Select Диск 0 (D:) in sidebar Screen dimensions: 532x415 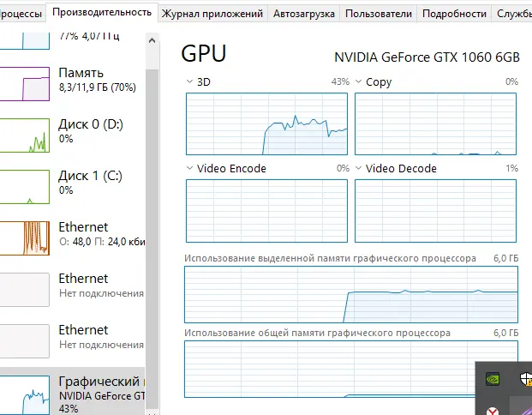point(72,135)
